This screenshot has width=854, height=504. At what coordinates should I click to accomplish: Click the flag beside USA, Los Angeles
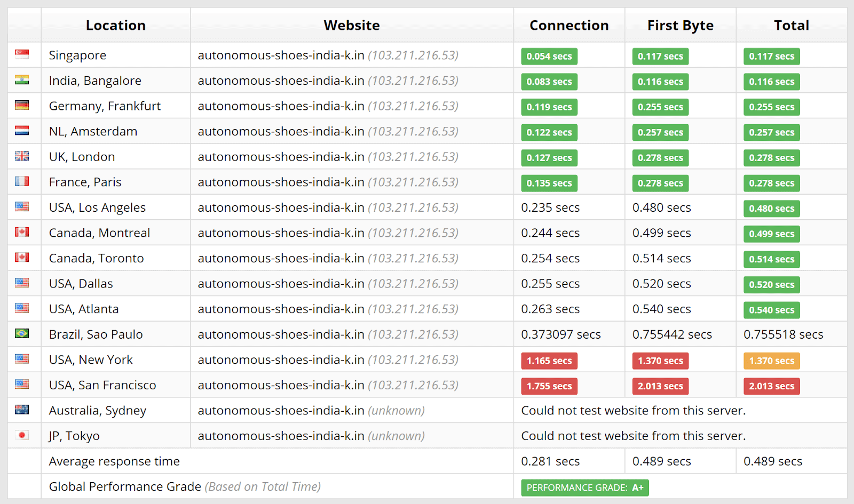click(x=22, y=206)
